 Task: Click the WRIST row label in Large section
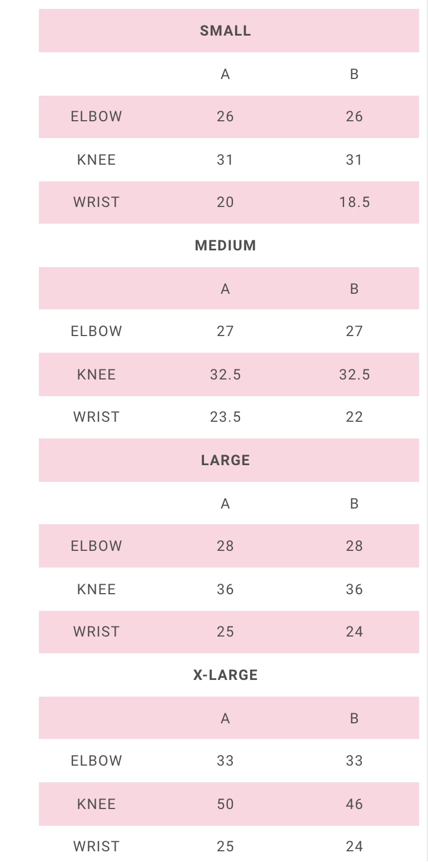click(96, 632)
